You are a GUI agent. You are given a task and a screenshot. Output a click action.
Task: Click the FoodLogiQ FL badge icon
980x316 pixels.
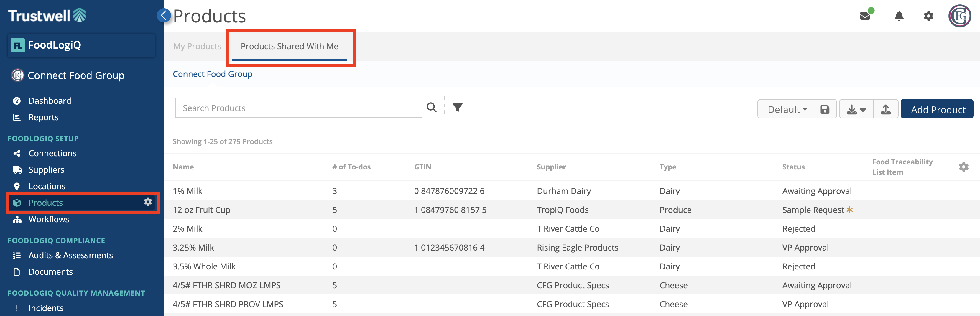pos(17,45)
